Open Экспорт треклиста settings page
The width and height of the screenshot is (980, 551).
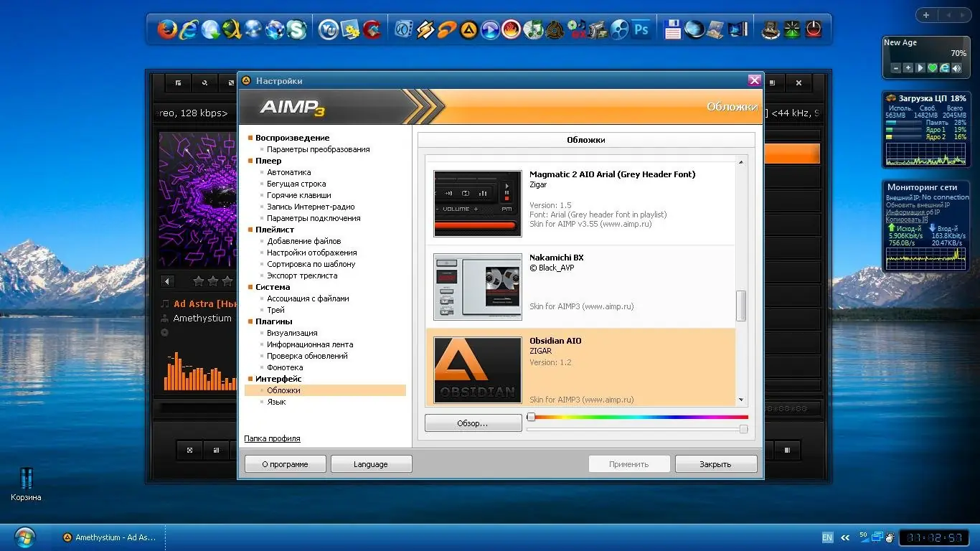302,275
